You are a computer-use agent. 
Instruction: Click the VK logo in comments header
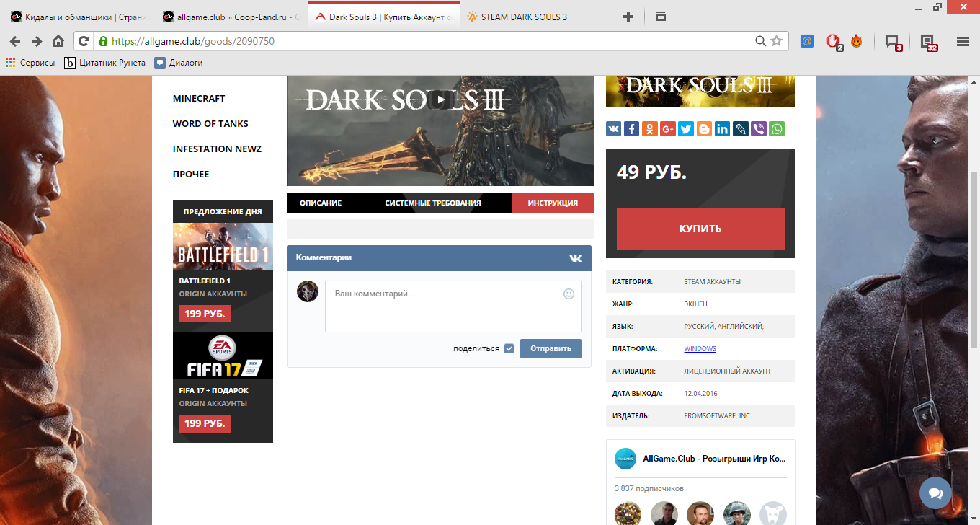point(576,258)
